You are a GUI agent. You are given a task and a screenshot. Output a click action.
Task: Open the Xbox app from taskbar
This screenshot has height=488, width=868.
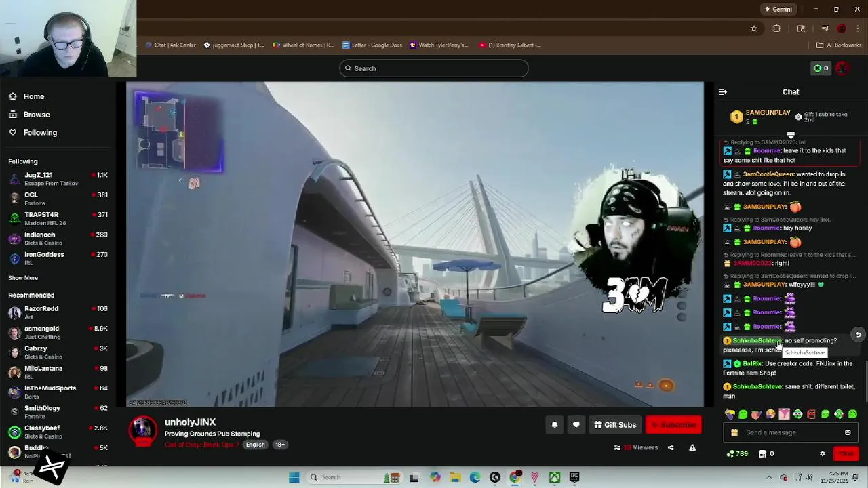555,477
